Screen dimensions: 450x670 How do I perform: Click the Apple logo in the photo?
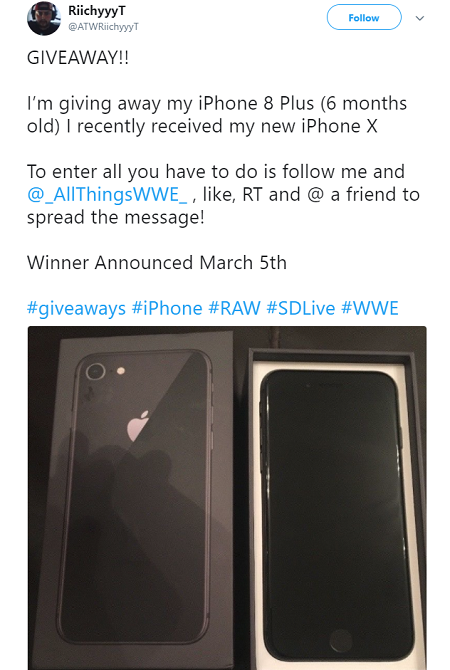[x=138, y=426]
